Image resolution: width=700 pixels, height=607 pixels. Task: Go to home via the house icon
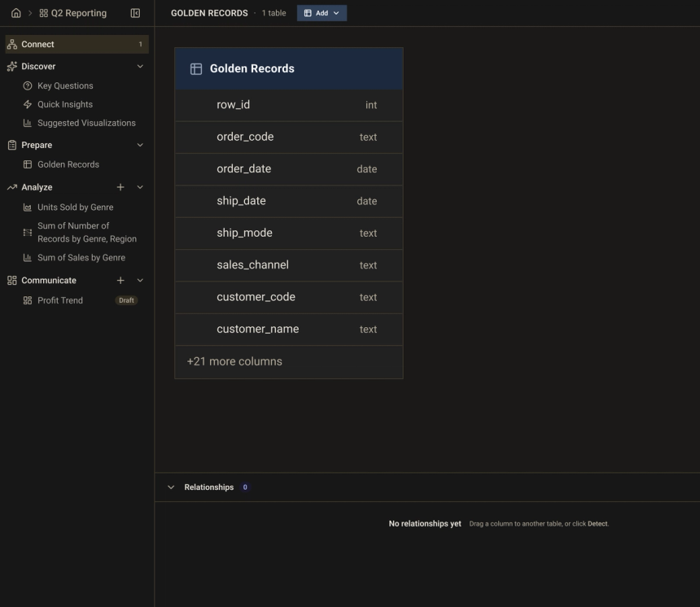16,13
